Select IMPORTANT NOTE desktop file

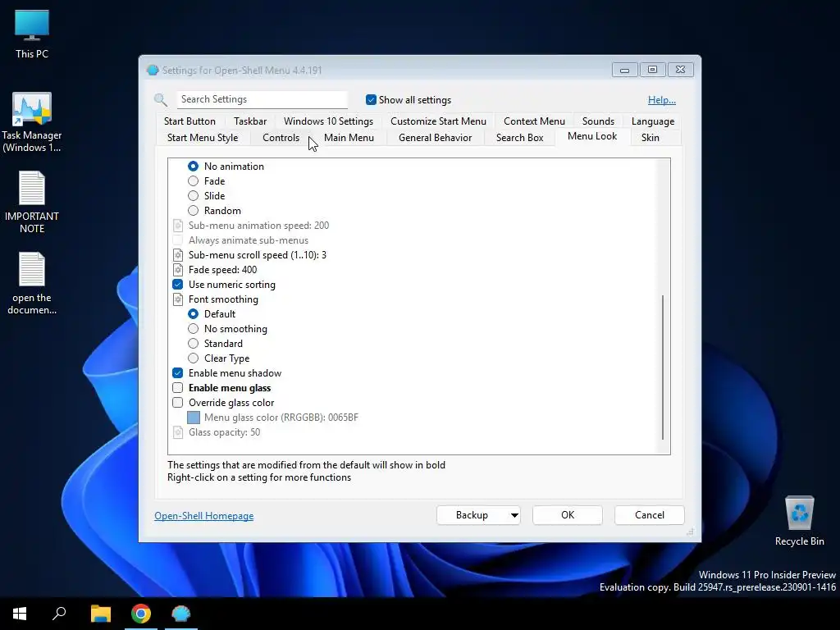pos(32,202)
